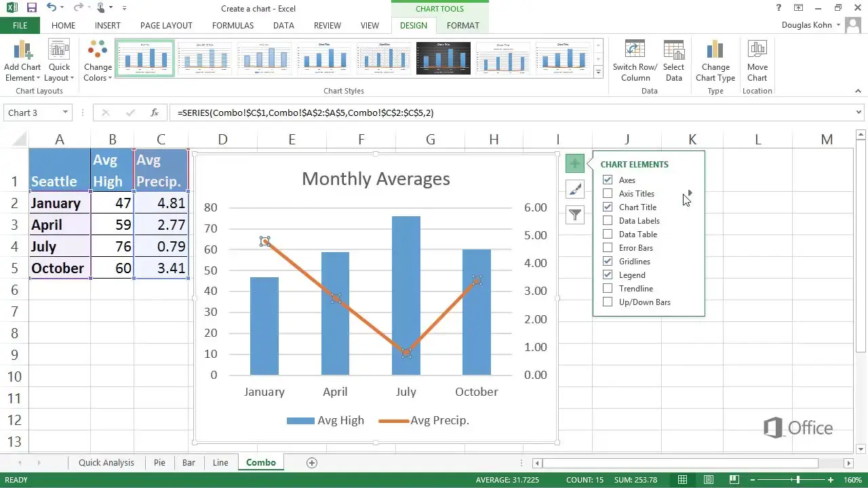Select the dark background chart style thumbnail
This screenshot has width=868, height=488.
443,59
